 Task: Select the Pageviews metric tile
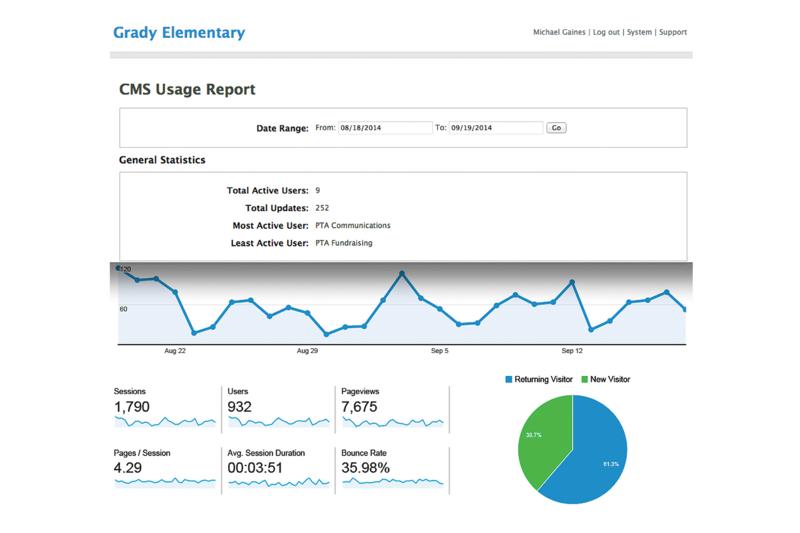[391, 408]
